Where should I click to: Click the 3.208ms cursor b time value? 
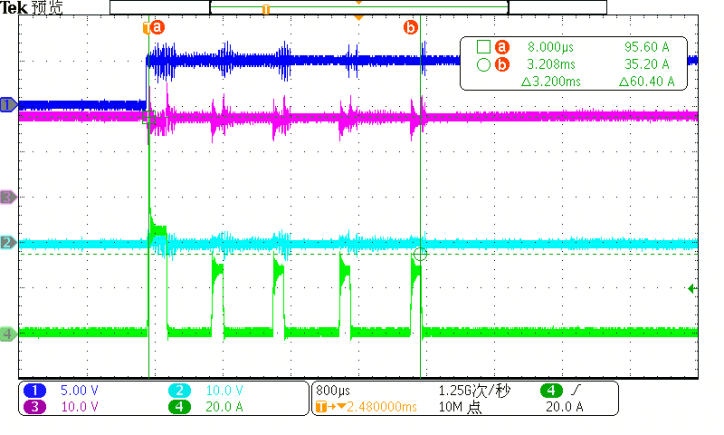point(551,64)
